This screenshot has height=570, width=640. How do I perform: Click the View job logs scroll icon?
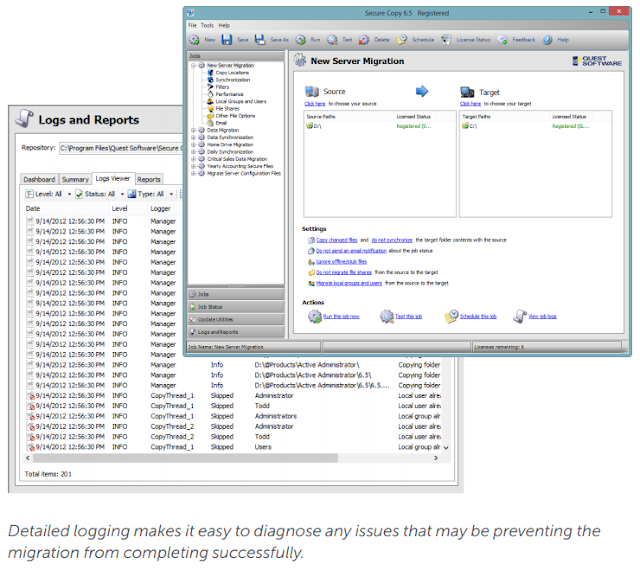520,316
